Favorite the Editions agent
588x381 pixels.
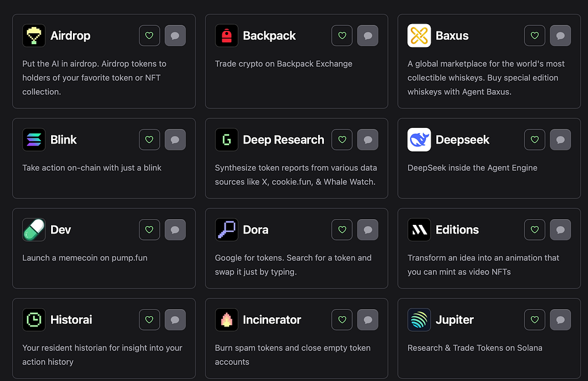pyautogui.click(x=535, y=230)
